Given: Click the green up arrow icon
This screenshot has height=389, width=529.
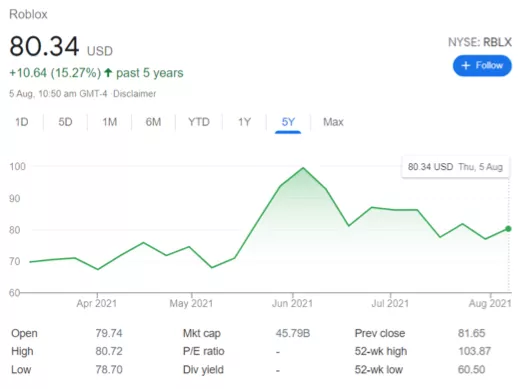Looking at the screenshot, I should [x=108, y=73].
